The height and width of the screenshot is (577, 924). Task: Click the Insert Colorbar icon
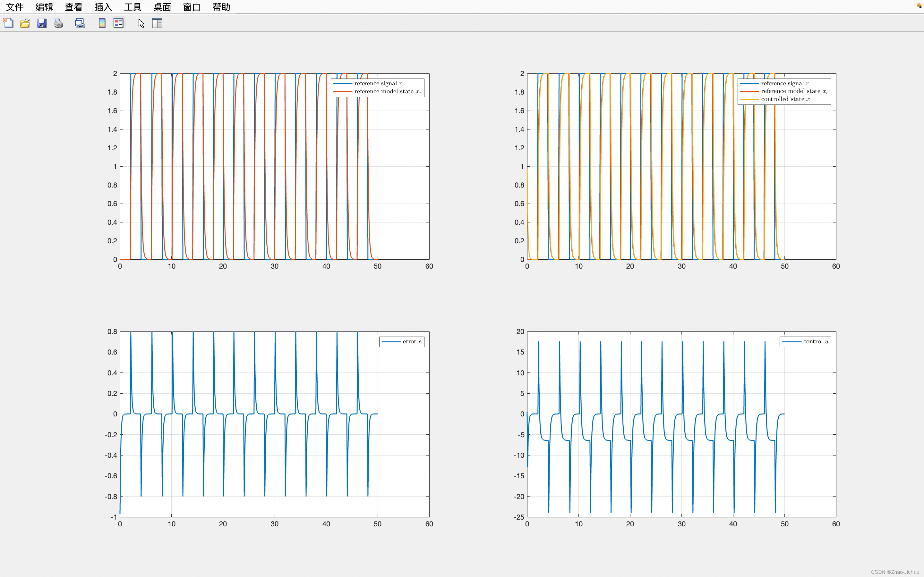pos(102,23)
